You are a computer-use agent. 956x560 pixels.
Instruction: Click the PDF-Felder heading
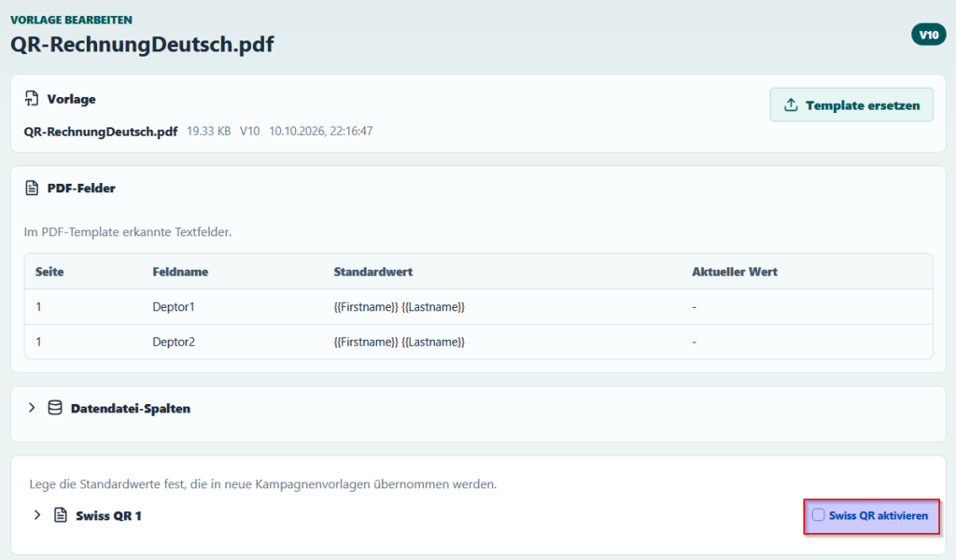(x=81, y=189)
